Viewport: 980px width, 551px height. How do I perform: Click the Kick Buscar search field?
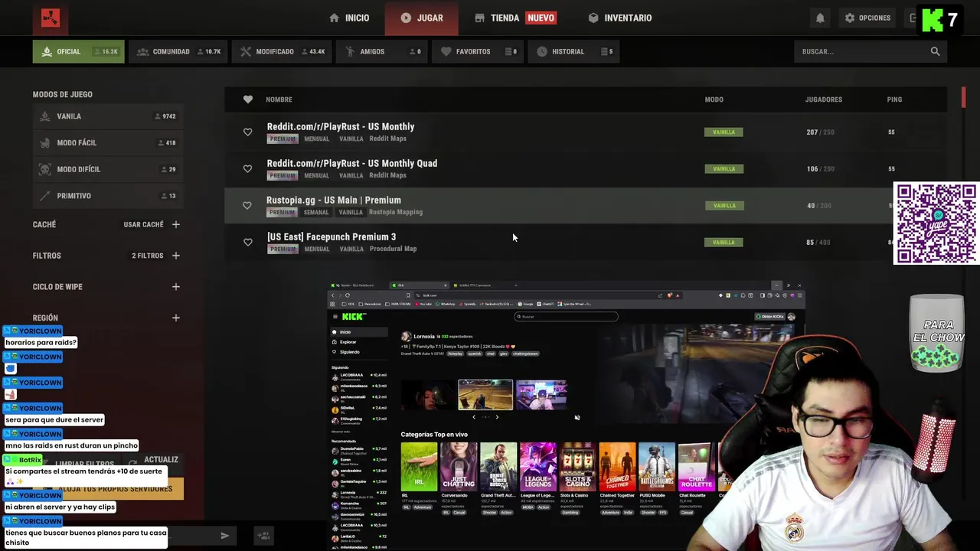coord(566,316)
